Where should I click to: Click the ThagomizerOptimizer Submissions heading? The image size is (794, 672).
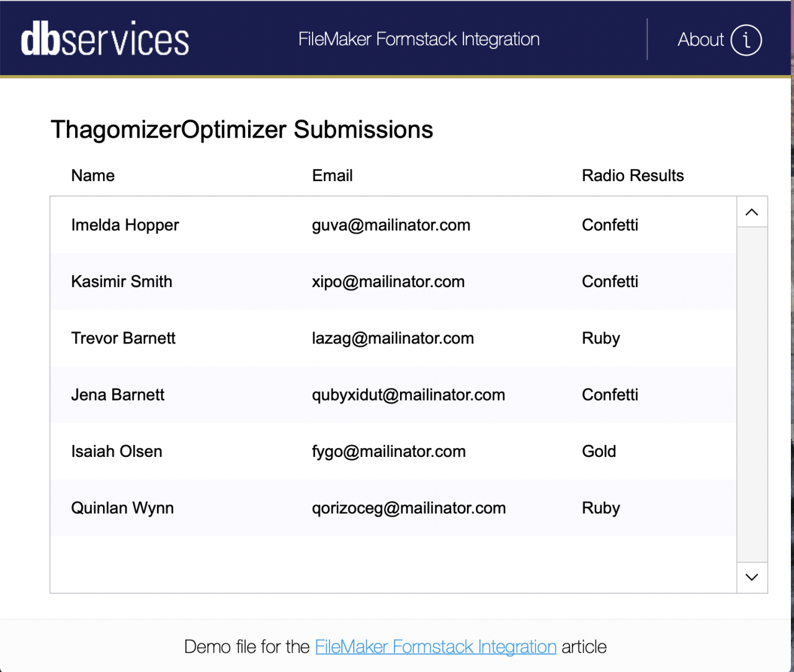(x=242, y=130)
